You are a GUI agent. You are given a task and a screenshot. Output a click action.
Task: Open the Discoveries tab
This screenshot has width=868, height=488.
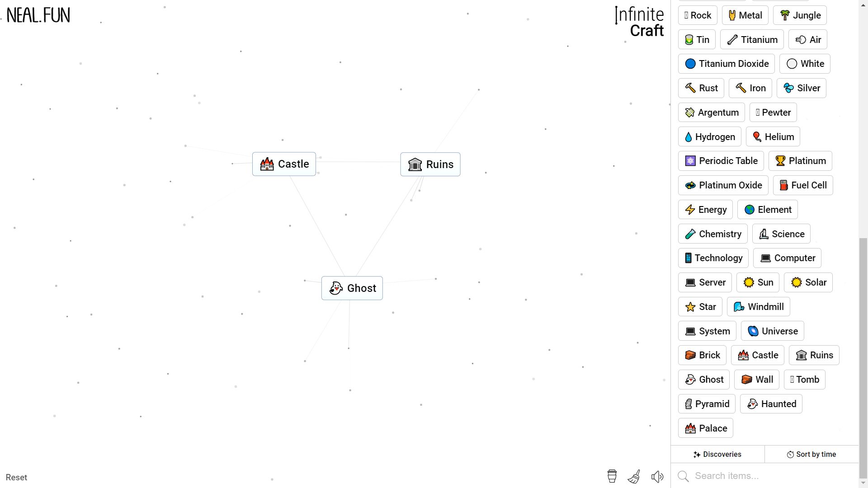(x=718, y=454)
